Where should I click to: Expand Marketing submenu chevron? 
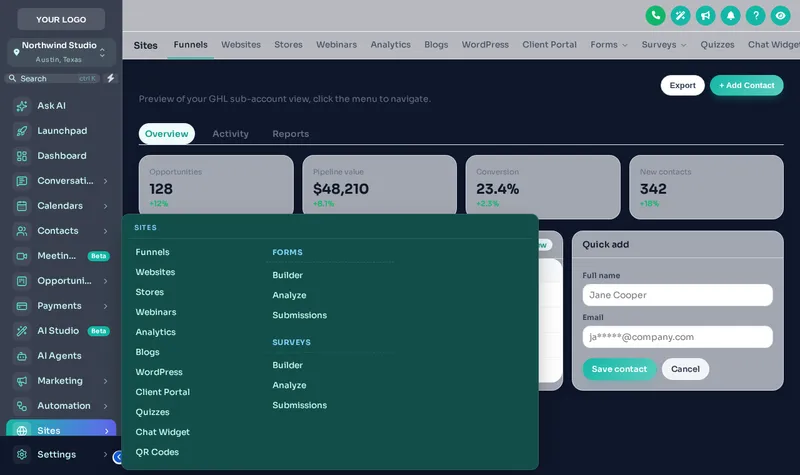[106, 381]
